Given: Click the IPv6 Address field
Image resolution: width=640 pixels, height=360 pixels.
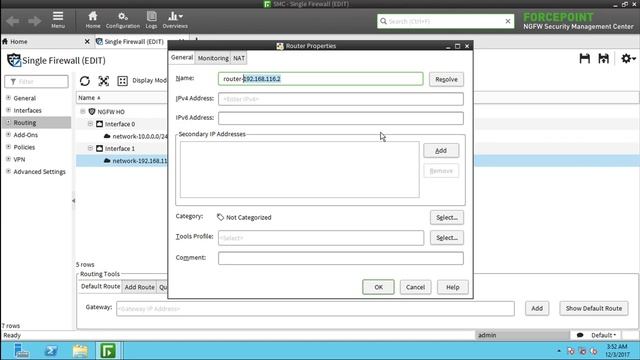Looking at the screenshot, I should pyautogui.click(x=341, y=118).
